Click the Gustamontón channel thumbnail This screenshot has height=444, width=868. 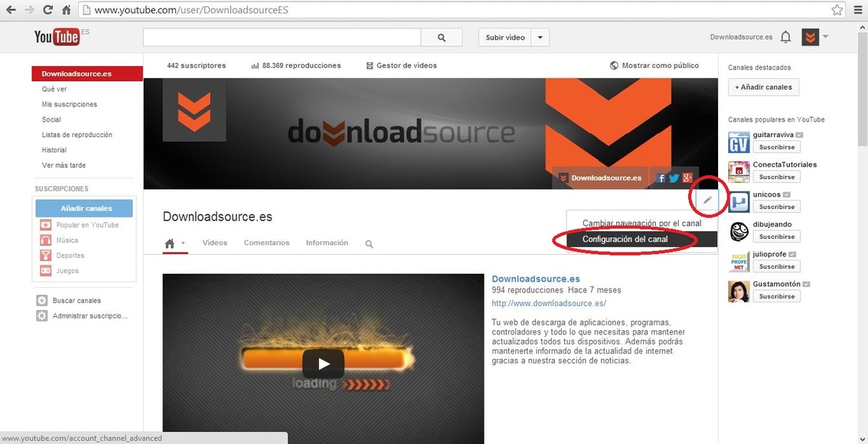739,291
